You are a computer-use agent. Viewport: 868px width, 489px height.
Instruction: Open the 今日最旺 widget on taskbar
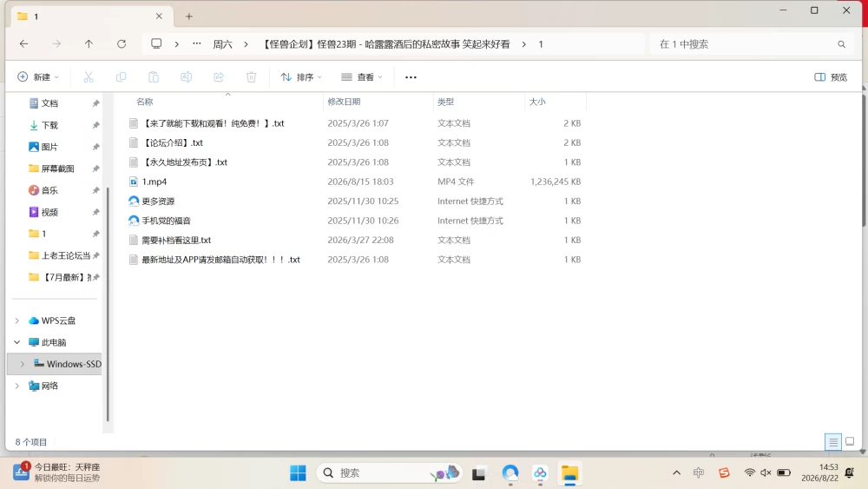click(x=57, y=472)
